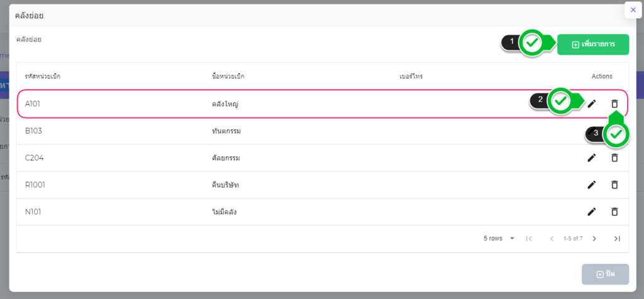Jump to the first page

[x=529, y=239]
